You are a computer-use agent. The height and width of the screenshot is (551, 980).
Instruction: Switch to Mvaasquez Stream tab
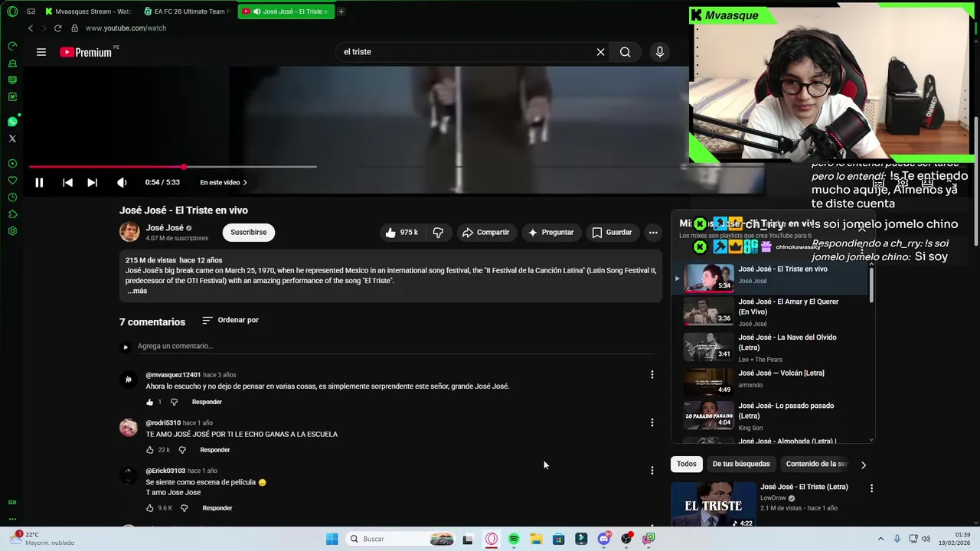(88, 11)
